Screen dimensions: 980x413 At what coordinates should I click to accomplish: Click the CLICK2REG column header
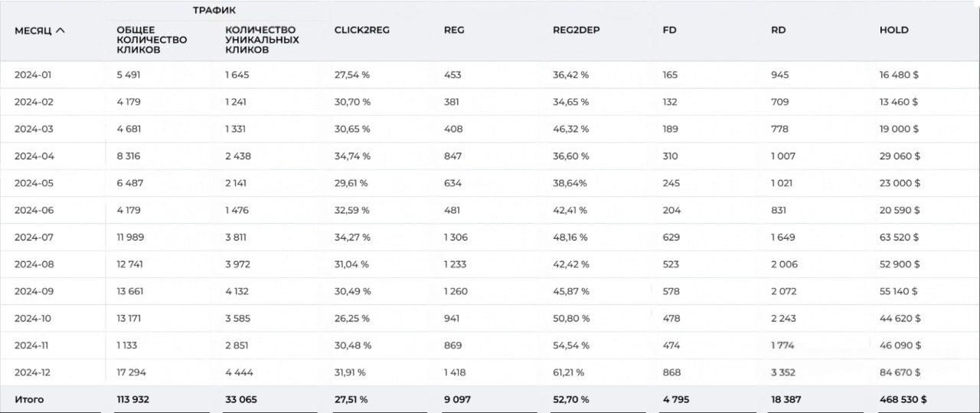pos(362,30)
